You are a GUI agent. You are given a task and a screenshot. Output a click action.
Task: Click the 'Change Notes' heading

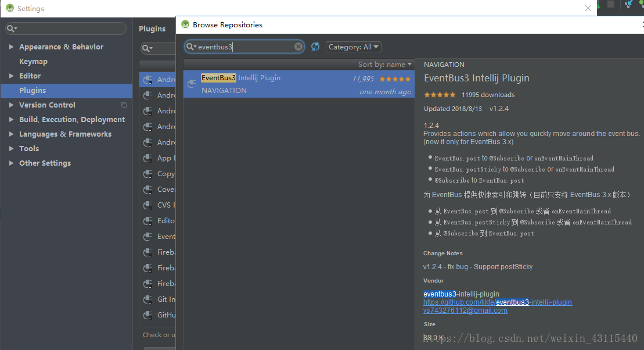(x=442, y=253)
